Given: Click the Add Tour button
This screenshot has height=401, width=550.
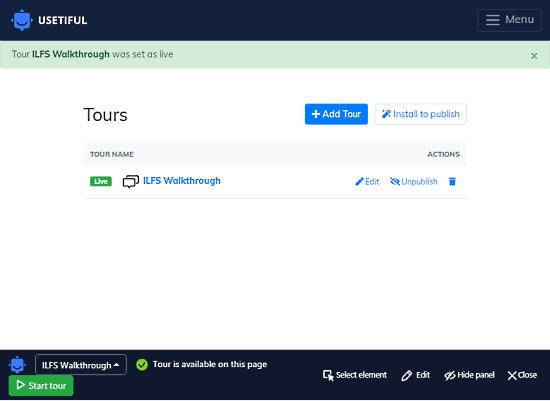Looking at the screenshot, I should [336, 114].
